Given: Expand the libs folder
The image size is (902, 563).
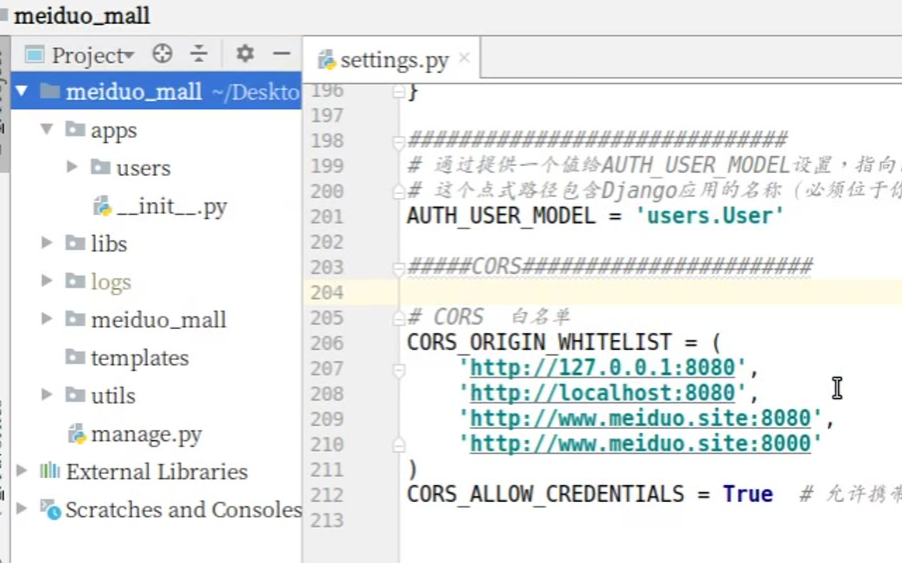Looking at the screenshot, I should (47, 243).
